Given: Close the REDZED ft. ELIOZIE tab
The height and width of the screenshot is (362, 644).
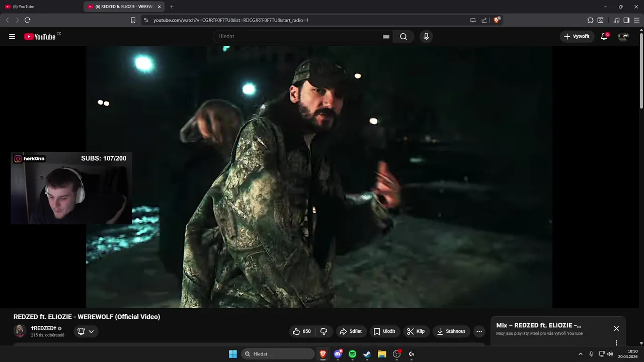Looking at the screenshot, I should (x=159, y=7).
